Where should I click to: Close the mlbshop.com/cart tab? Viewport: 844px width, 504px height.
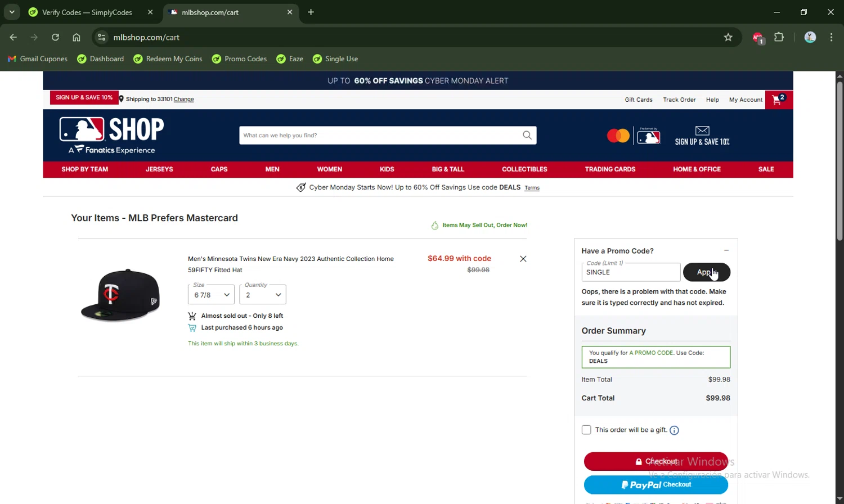coord(290,12)
